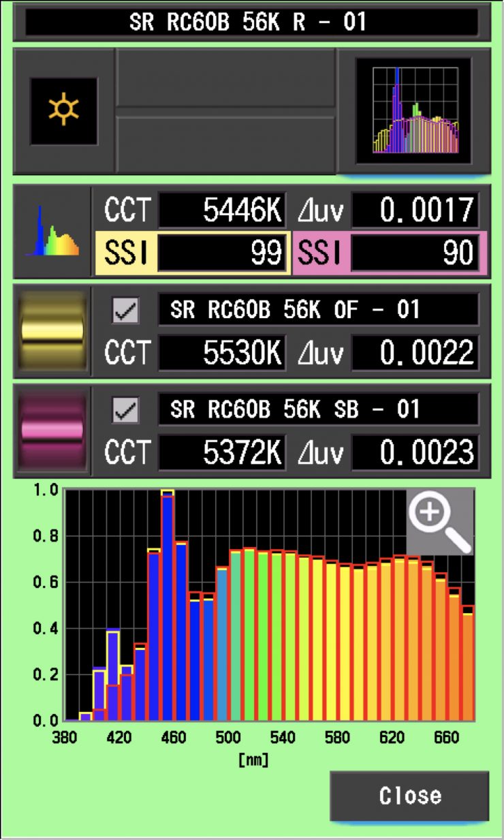Click the tallest blue bar near 460 nm
Screen dimensions: 504x840
coord(168,606)
